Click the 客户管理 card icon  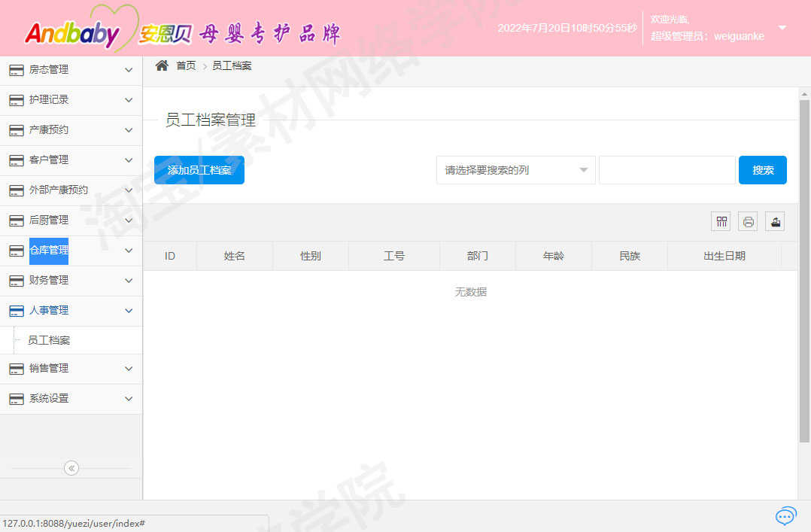pyautogui.click(x=17, y=160)
